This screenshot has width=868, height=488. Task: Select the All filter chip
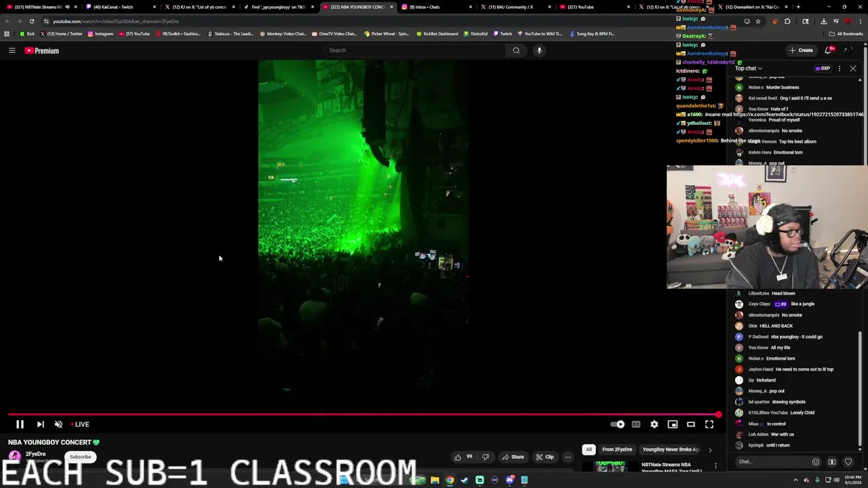pos(589,449)
